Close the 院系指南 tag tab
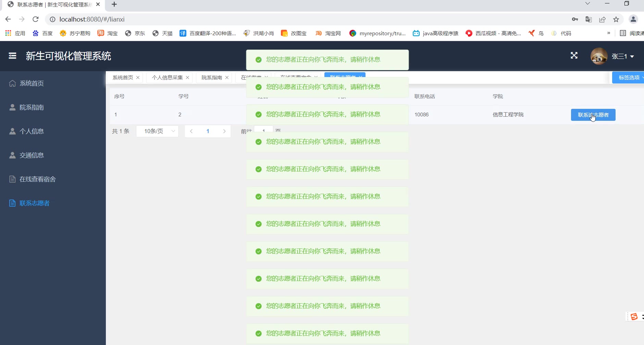This screenshot has width=644, height=345. (x=227, y=78)
